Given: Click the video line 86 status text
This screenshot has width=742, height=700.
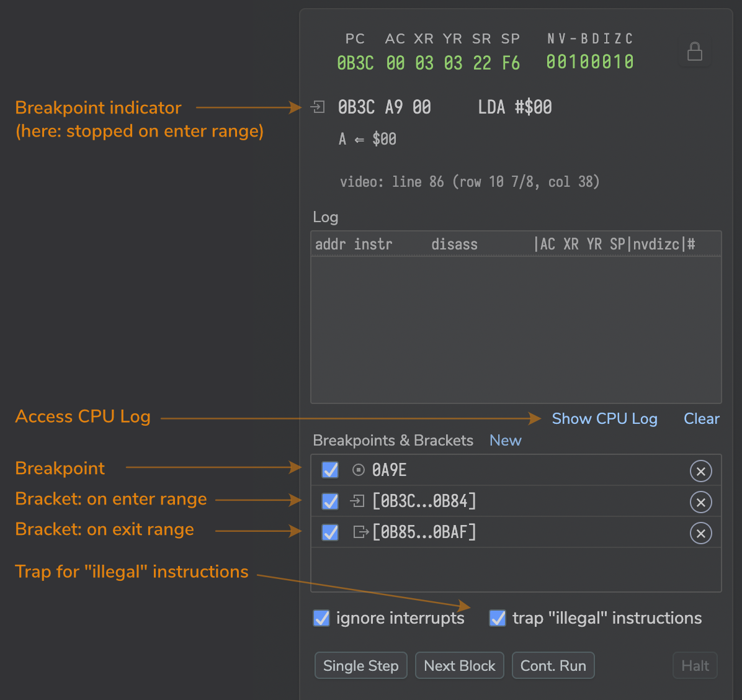Looking at the screenshot, I should (470, 182).
